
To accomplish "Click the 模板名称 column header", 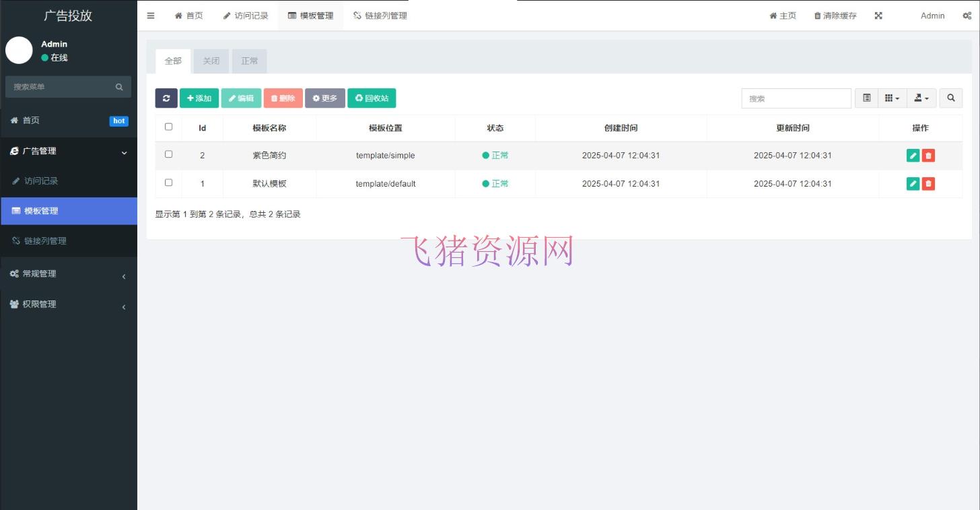I will pos(269,128).
